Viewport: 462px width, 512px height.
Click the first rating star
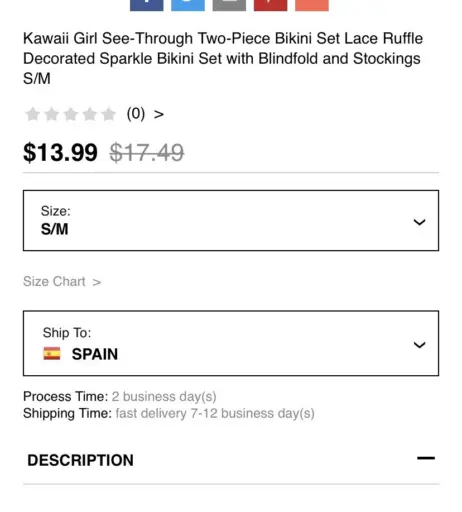33,114
